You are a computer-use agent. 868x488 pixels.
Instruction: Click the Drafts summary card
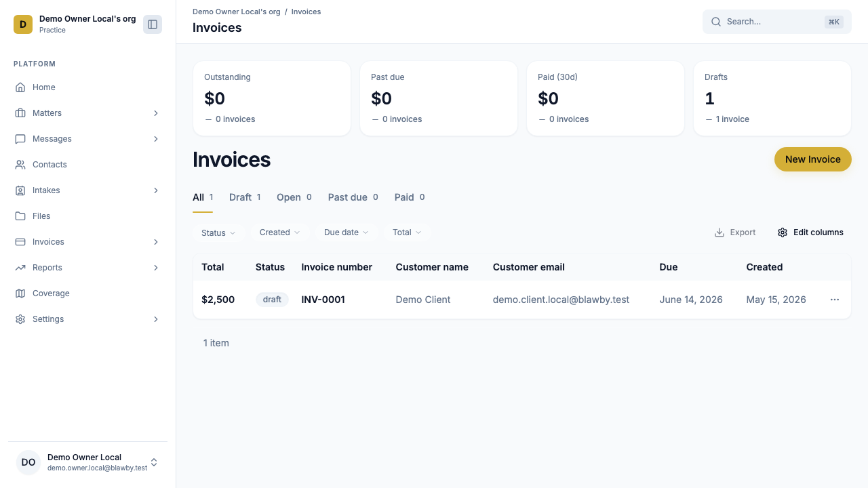coord(772,98)
